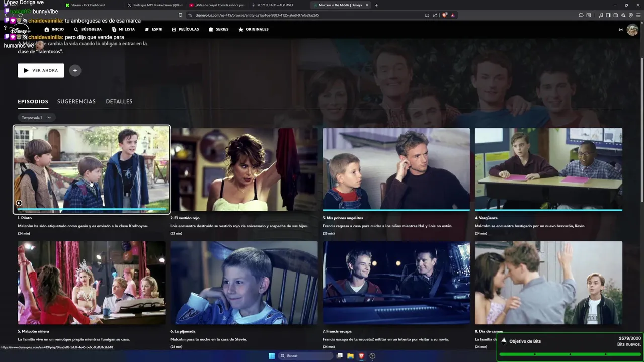This screenshot has width=644, height=362.
Task: Switch to the SUGERENCIAS tab
Action: pos(76,101)
